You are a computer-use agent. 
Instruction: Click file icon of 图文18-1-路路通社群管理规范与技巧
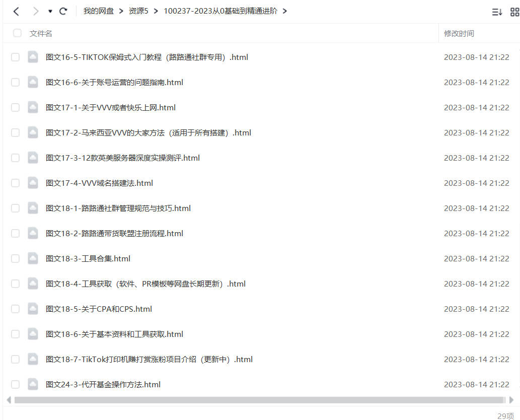(x=33, y=208)
